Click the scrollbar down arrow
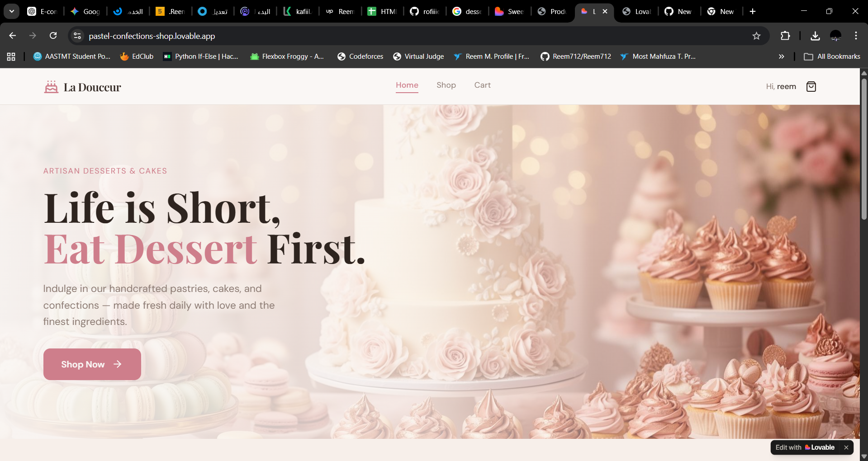 tap(864, 456)
